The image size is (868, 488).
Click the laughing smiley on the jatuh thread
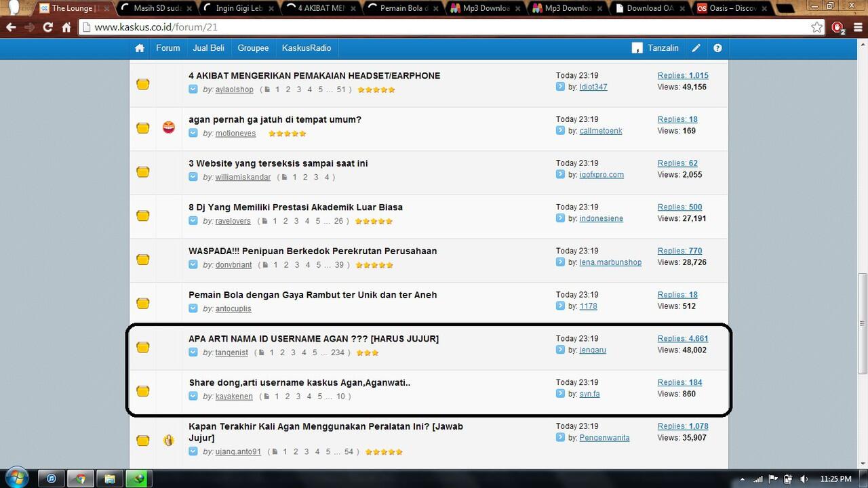(169, 127)
